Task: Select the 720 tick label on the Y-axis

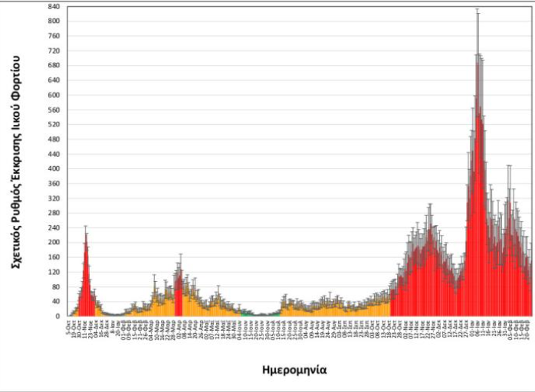Action: 54,51
